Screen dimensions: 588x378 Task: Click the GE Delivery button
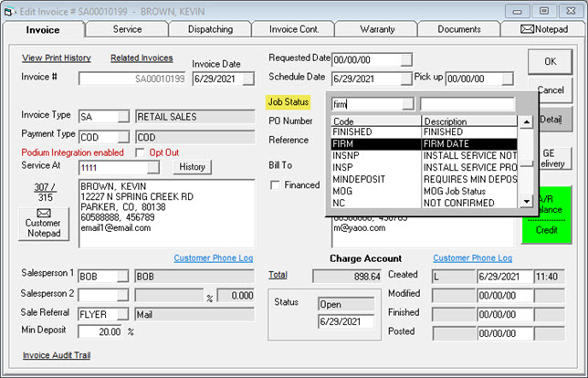(x=556, y=158)
